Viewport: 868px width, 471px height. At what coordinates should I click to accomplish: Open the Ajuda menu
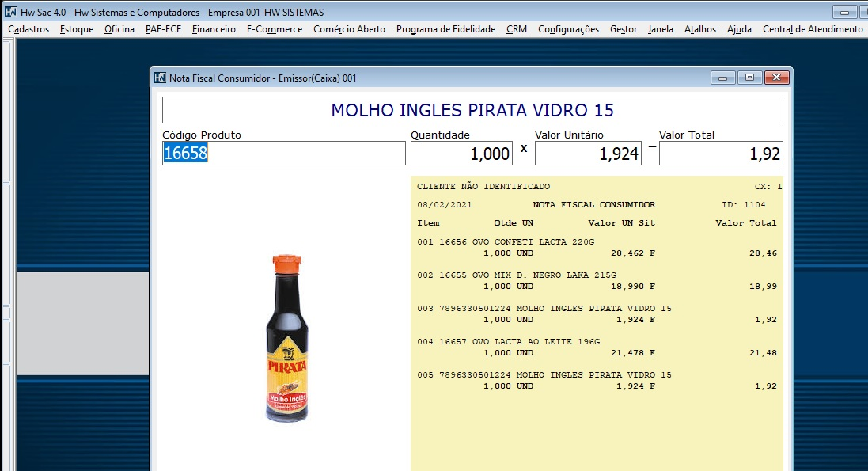[739, 29]
